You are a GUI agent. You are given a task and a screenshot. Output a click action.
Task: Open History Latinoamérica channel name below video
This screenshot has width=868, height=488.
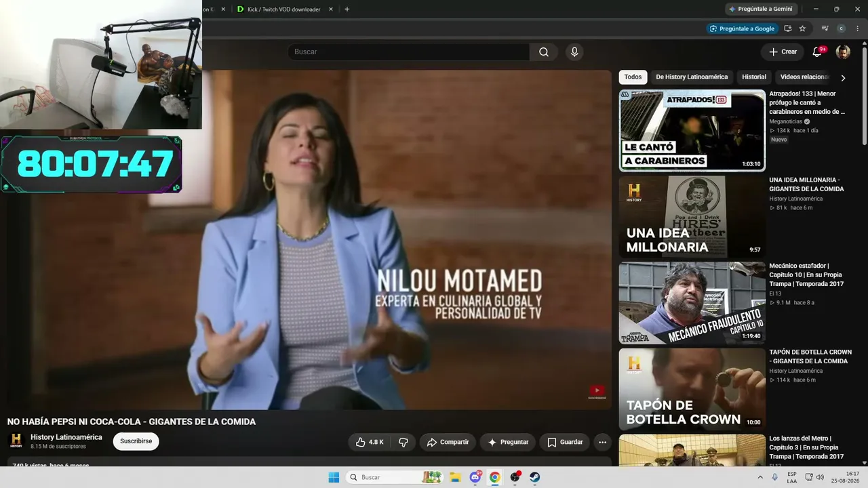tap(66, 437)
